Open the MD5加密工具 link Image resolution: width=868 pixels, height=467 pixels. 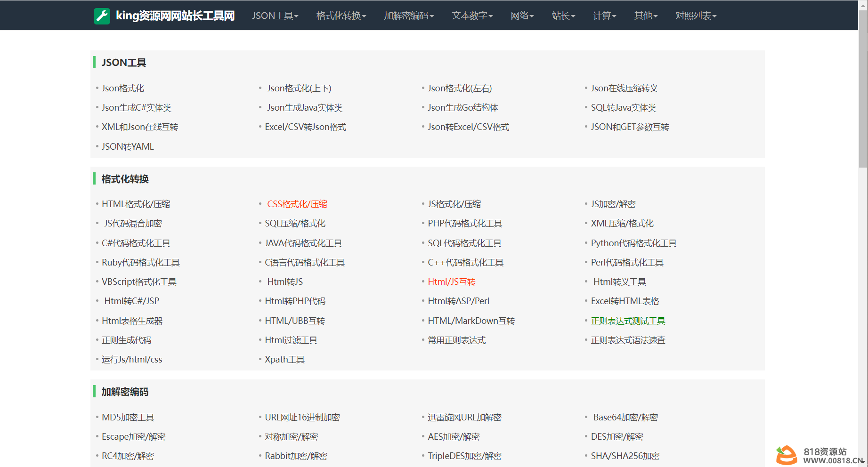coord(128,418)
